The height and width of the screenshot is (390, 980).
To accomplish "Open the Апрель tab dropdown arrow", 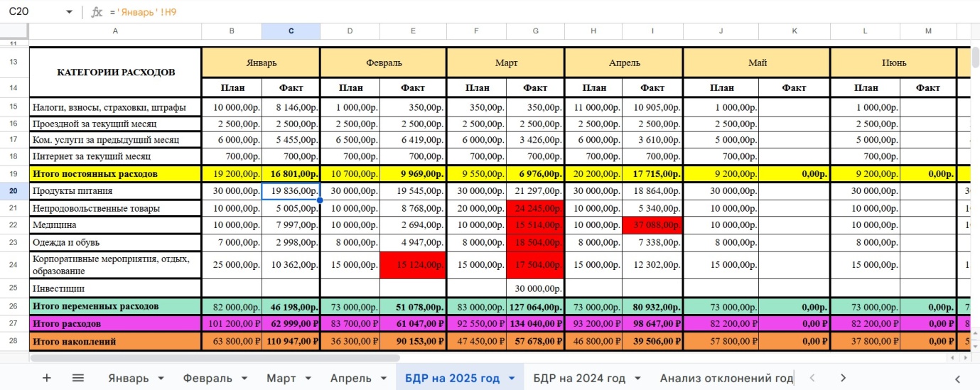I will point(385,378).
